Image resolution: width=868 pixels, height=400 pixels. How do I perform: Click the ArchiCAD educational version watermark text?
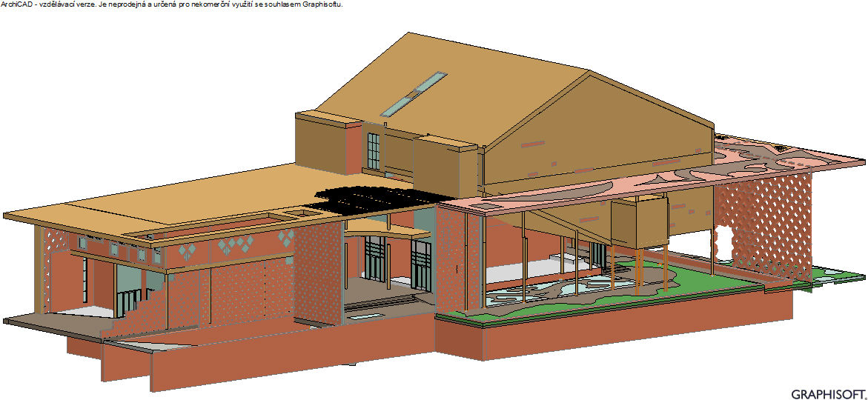click(172, 4)
